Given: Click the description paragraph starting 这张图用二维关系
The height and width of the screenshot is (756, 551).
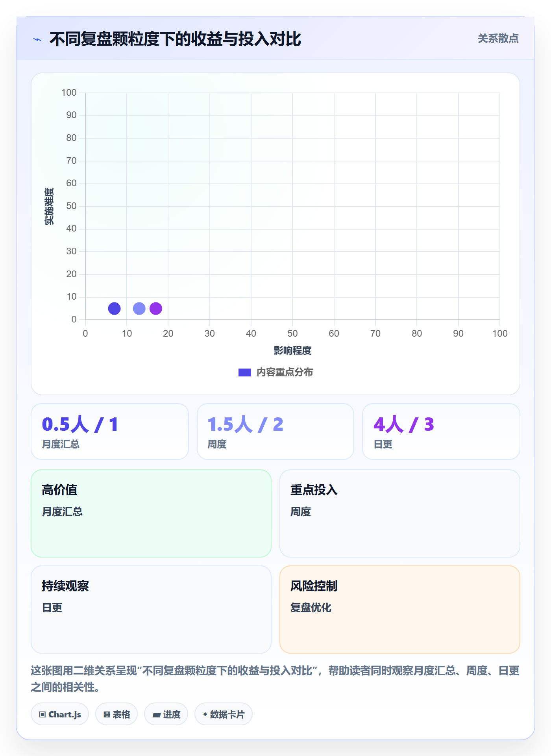Looking at the screenshot, I should tap(275, 679).
